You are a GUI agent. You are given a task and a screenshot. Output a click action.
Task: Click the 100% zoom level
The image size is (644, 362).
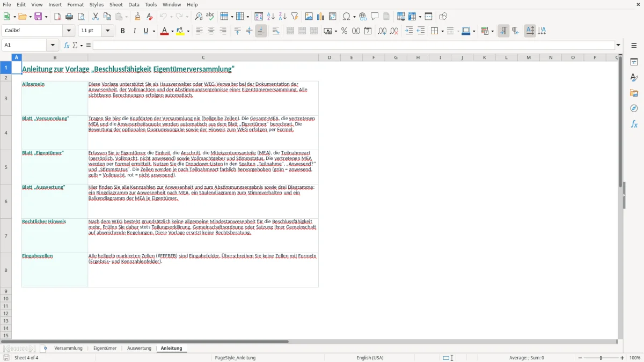click(635, 358)
